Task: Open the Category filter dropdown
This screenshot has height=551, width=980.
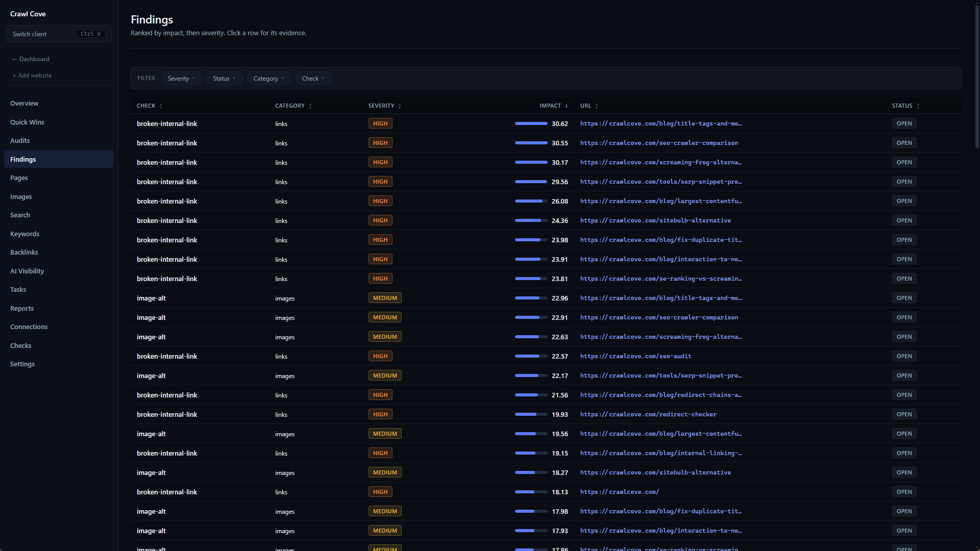Action: 269,78
